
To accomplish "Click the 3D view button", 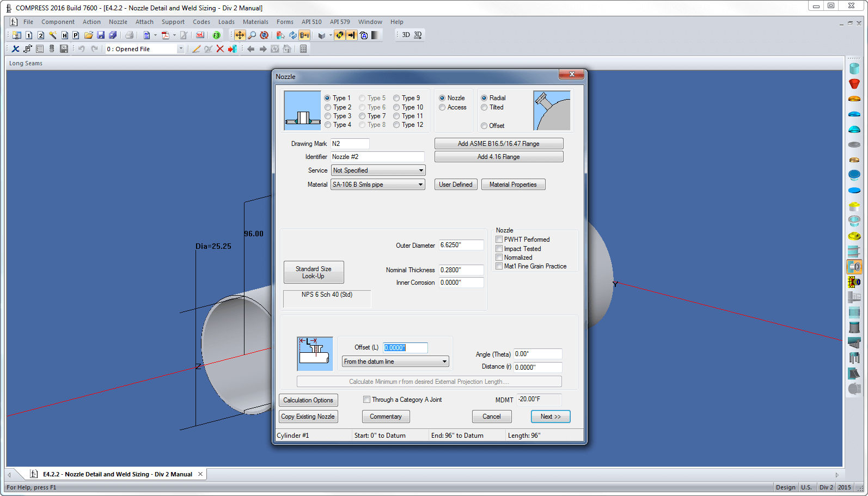I will point(406,35).
